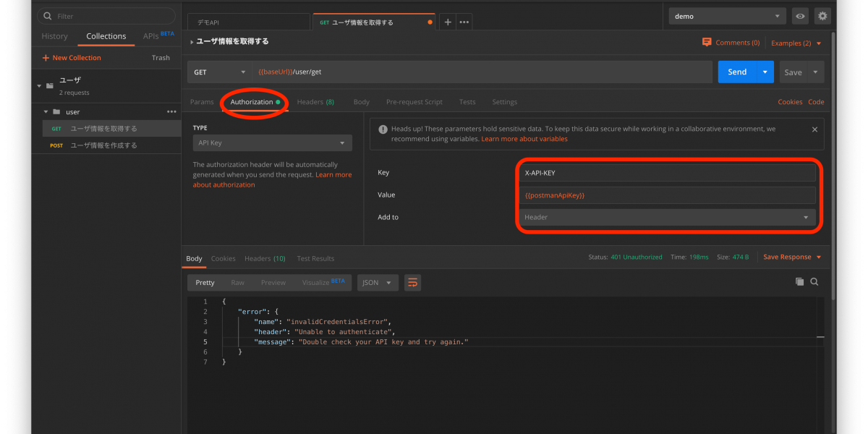Copy response body using copy icon
Image resolution: width=868 pixels, height=434 pixels.
(799, 281)
